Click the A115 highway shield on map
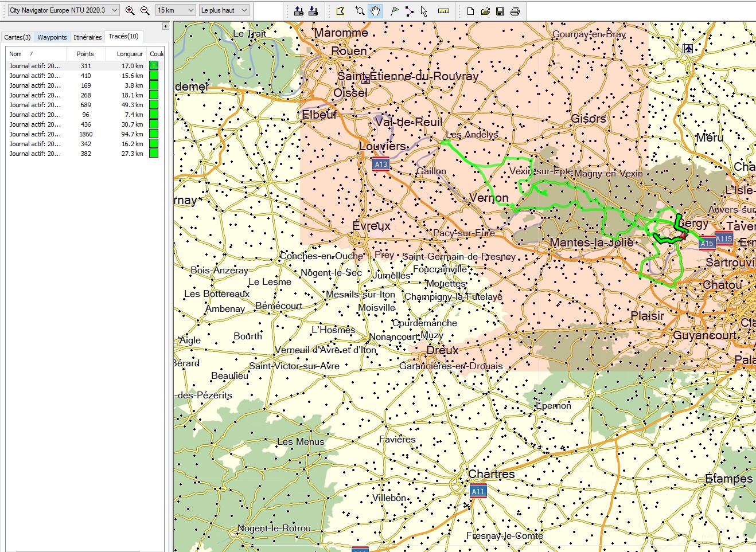 coord(724,238)
